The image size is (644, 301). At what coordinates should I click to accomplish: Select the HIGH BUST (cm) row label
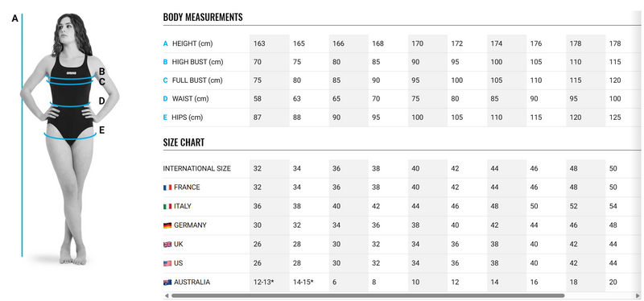[197, 62]
